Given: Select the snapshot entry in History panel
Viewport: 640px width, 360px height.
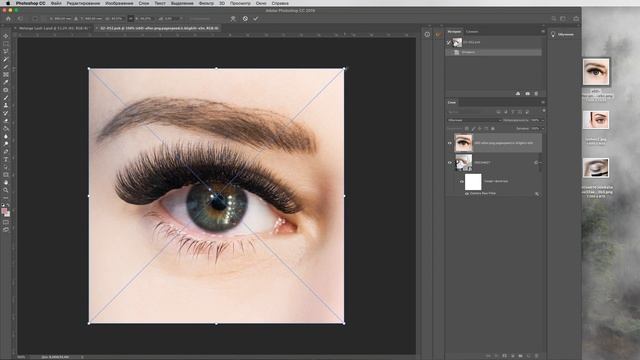Looking at the screenshot, I should pos(494,42).
